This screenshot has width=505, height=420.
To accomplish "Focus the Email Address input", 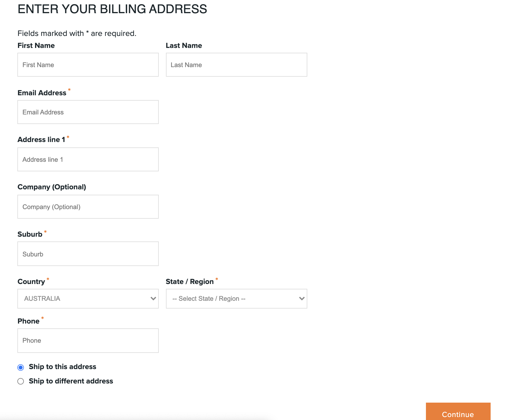I will 88,112.
